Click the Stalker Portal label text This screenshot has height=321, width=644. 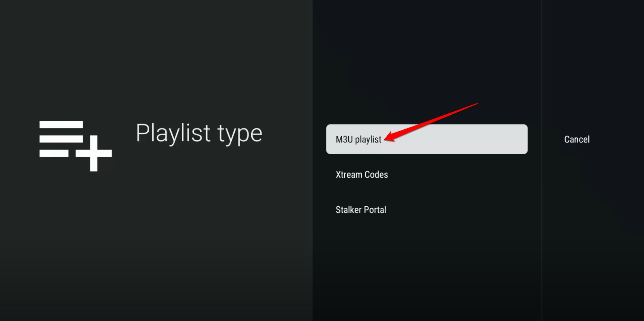(361, 210)
